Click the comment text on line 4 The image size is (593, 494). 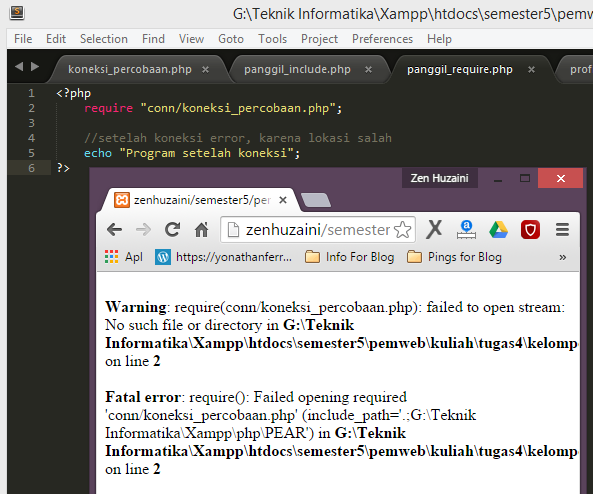pos(238,138)
